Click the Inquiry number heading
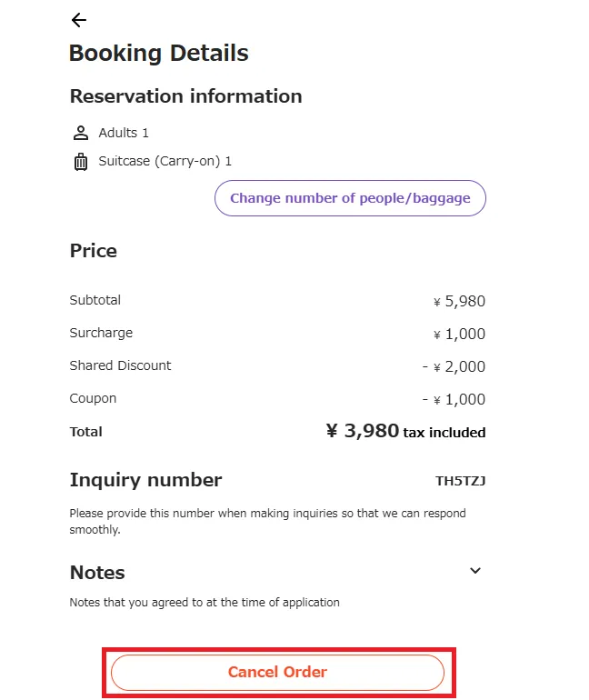 click(145, 480)
